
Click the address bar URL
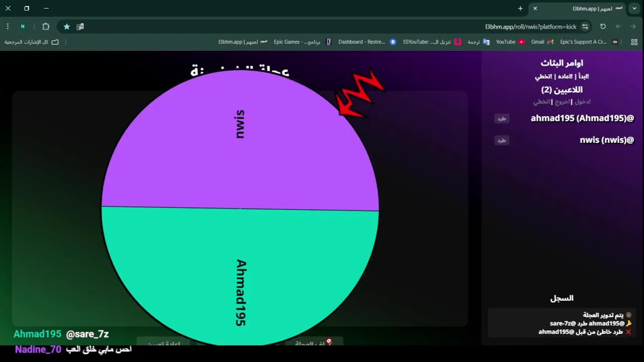pos(531,26)
